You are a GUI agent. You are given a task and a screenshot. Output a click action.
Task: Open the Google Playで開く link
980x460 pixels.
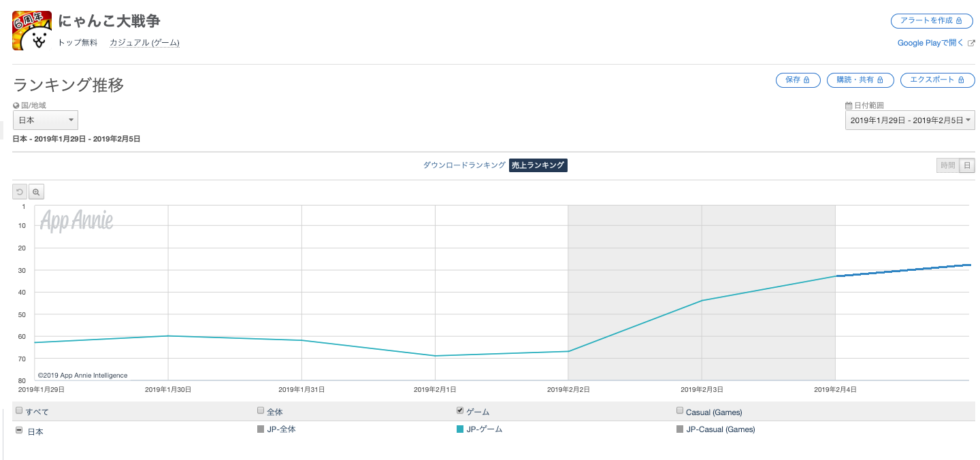point(931,43)
